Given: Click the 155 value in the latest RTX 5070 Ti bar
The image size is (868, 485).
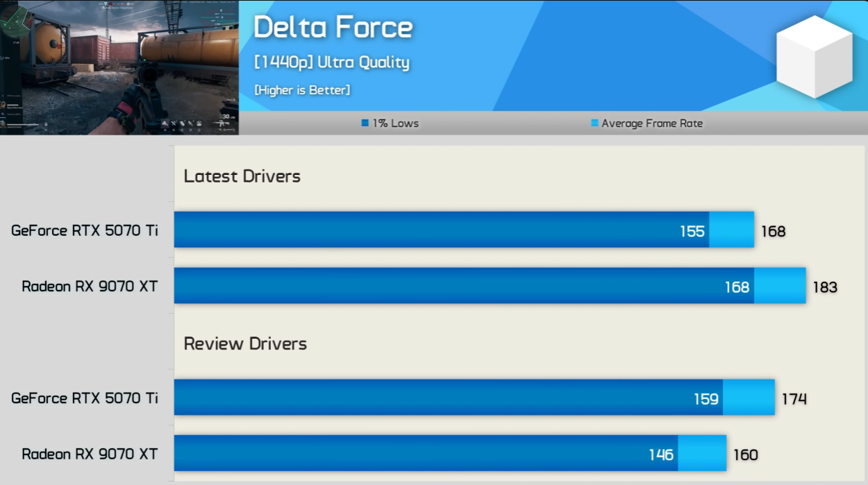Looking at the screenshot, I should coord(692,231).
